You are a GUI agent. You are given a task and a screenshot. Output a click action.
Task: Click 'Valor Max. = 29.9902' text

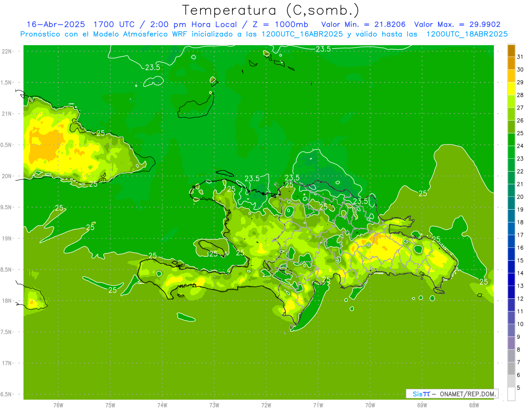(458, 24)
